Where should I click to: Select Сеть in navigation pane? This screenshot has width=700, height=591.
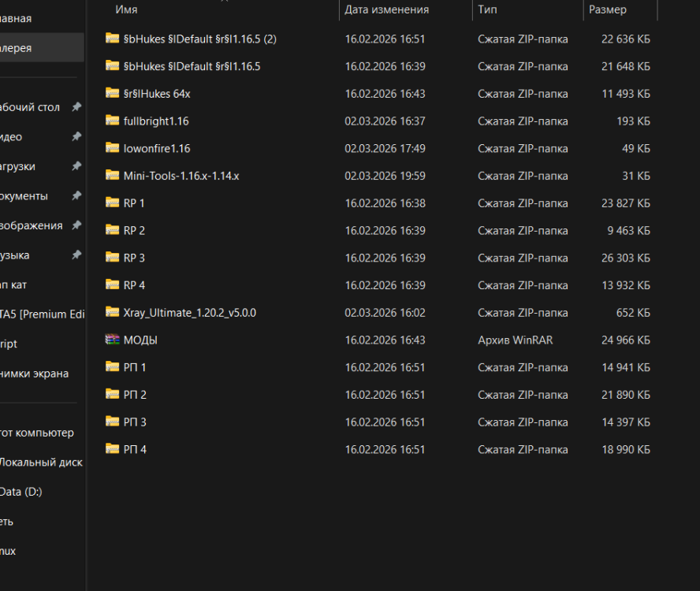coord(6,522)
